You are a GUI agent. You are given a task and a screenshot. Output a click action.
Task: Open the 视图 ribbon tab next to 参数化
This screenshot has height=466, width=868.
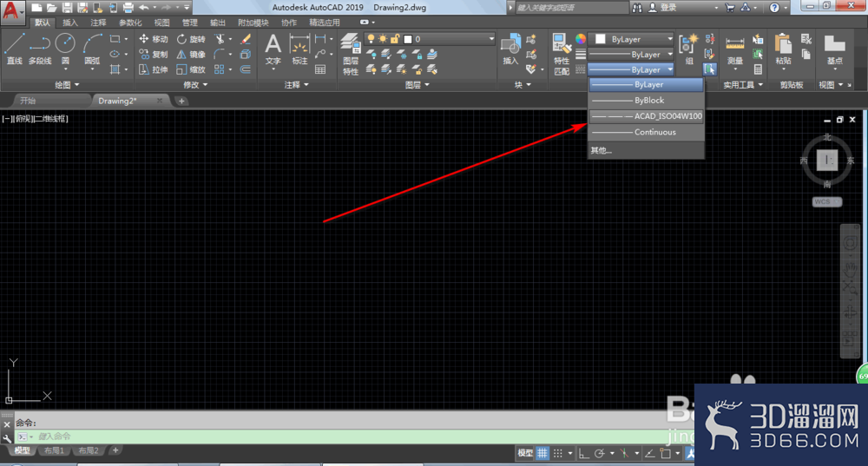(161, 23)
